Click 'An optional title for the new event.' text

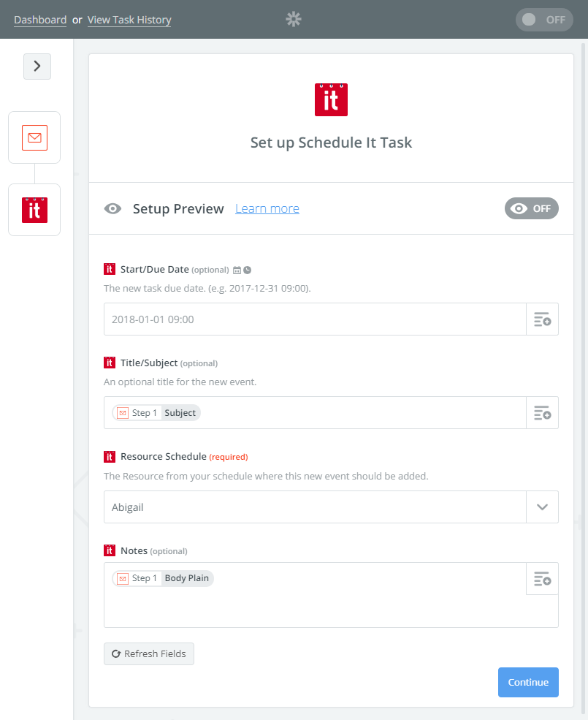click(180, 382)
